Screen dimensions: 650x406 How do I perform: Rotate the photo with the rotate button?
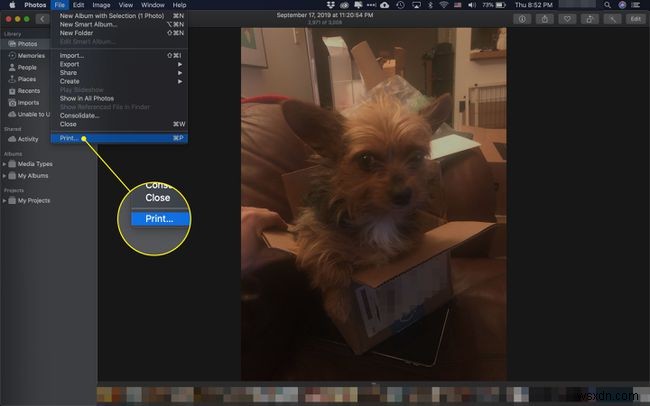coord(589,19)
